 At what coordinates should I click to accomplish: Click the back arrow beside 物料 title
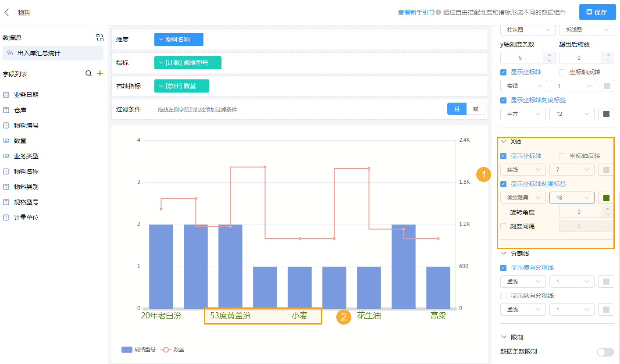pyautogui.click(x=6, y=13)
